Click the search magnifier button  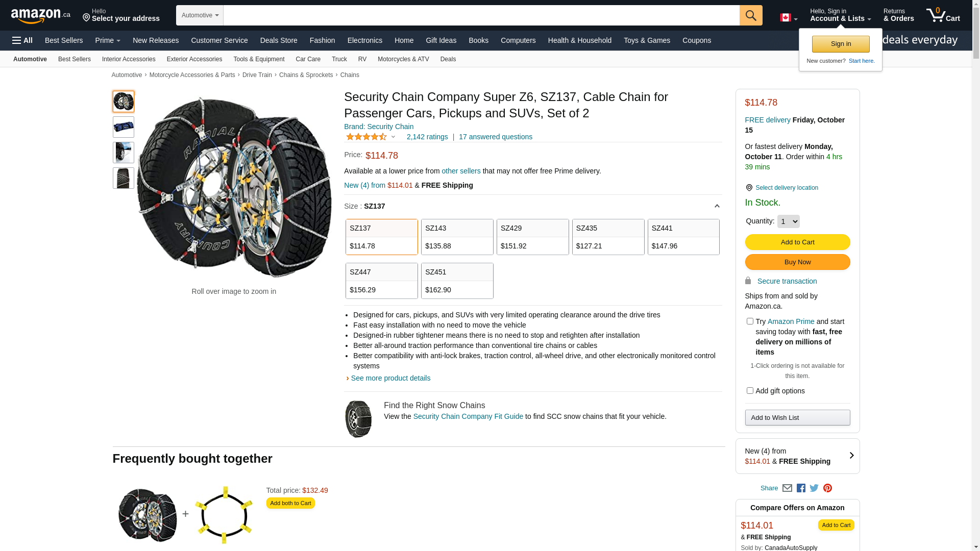click(750, 15)
